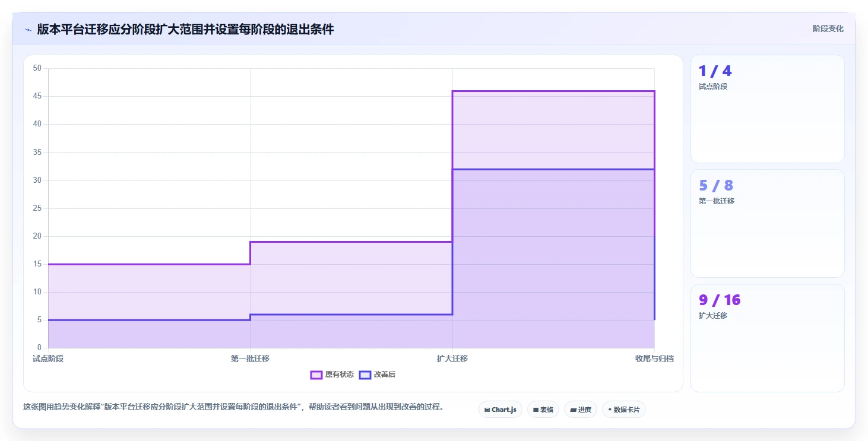Click the y-axis value 50

point(37,68)
